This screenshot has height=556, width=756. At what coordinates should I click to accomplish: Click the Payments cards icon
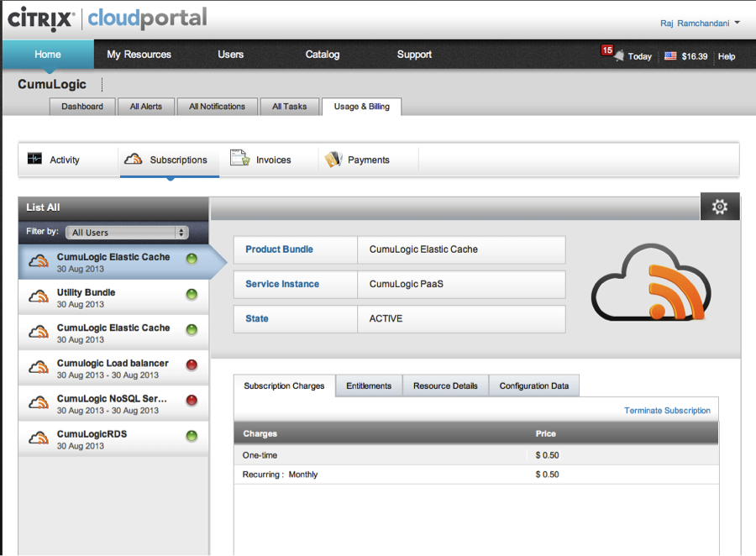[x=333, y=159]
